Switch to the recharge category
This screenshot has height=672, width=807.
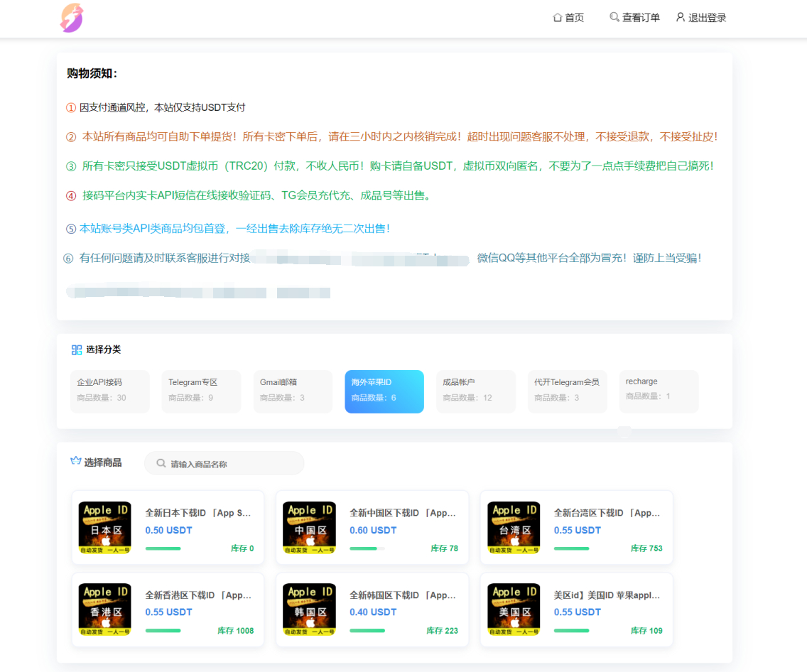click(x=659, y=391)
